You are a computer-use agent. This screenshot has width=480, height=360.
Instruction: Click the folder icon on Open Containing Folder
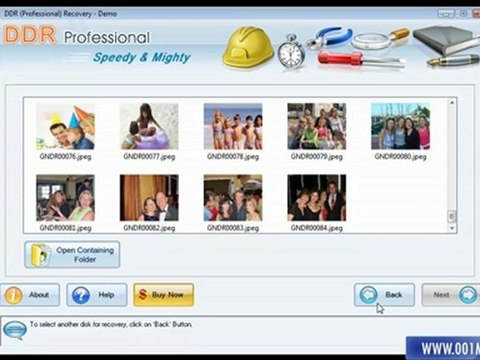coord(41,255)
